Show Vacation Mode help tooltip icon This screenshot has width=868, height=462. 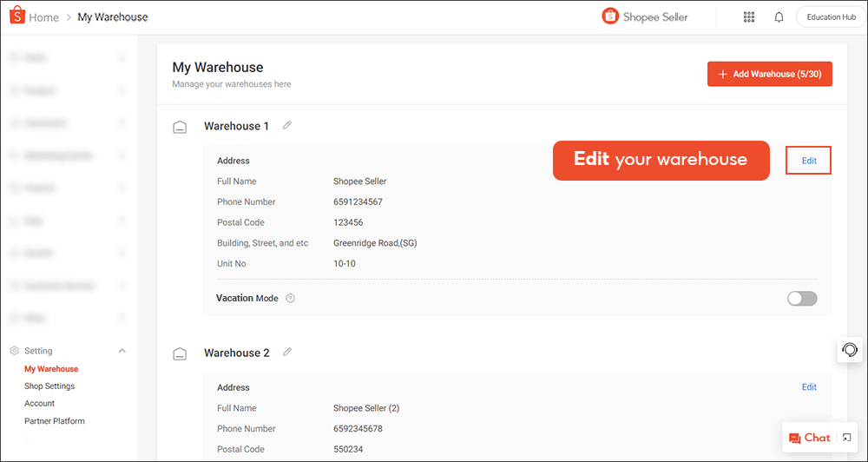pyautogui.click(x=290, y=298)
